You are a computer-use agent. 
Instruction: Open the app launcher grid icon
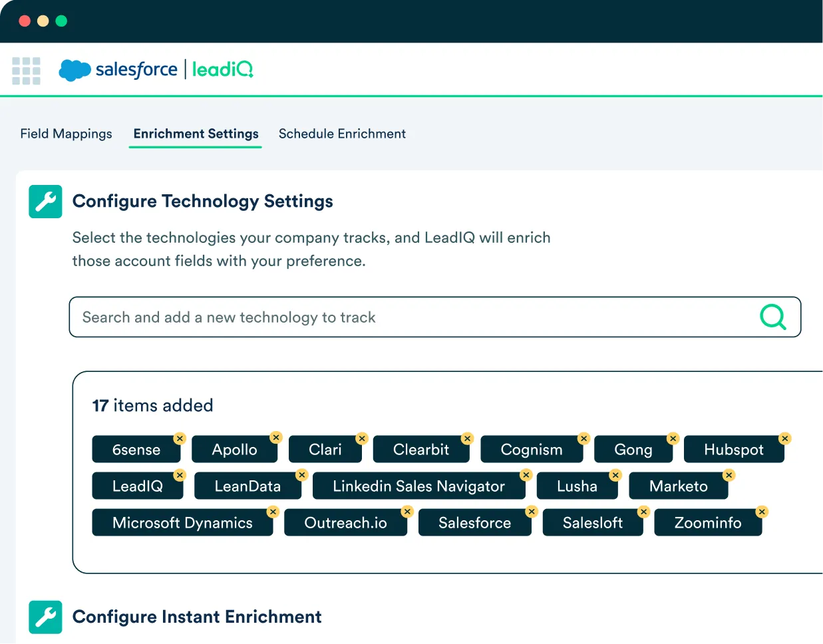click(x=26, y=71)
